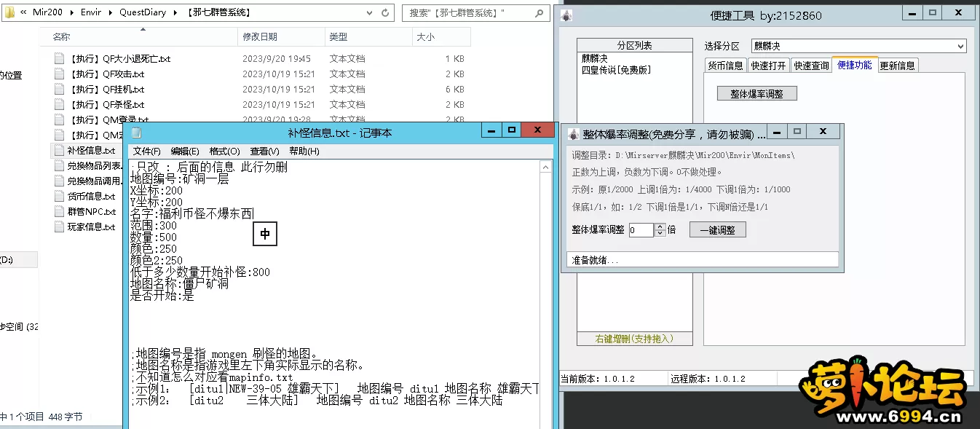Click IME 中 language indicator box
980x429 pixels.
265,234
